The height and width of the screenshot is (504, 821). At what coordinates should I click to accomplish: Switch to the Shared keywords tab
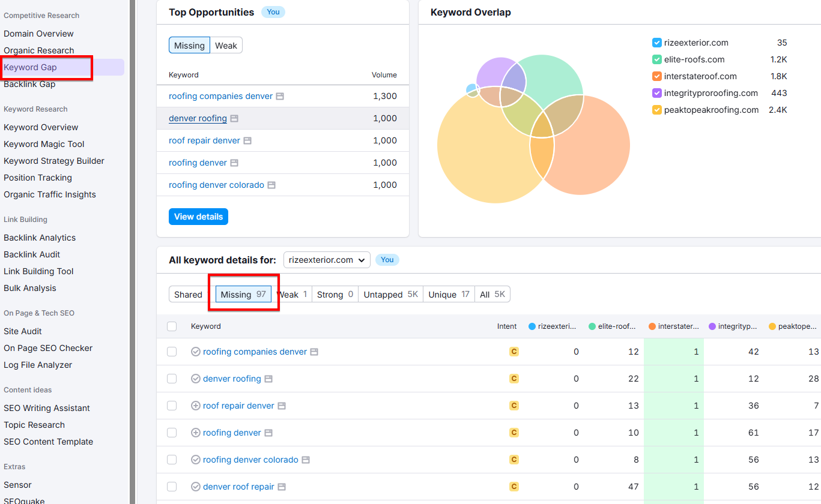(x=188, y=295)
